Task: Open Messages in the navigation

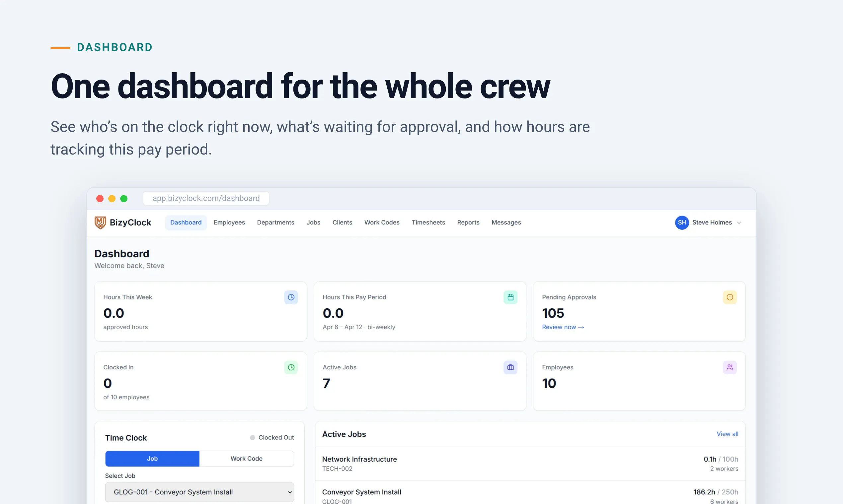Action: [x=506, y=222]
